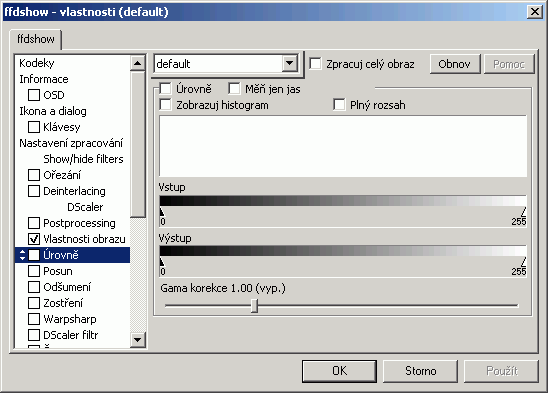Click the filter list scroll-down arrow
Image resolution: width=548 pixels, height=393 pixels.
click(x=138, y=340)
